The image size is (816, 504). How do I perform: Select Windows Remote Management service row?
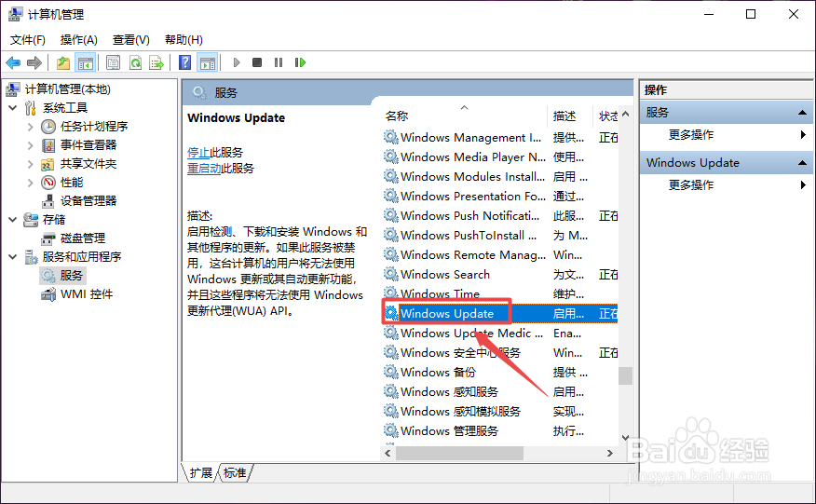point(500,255)
